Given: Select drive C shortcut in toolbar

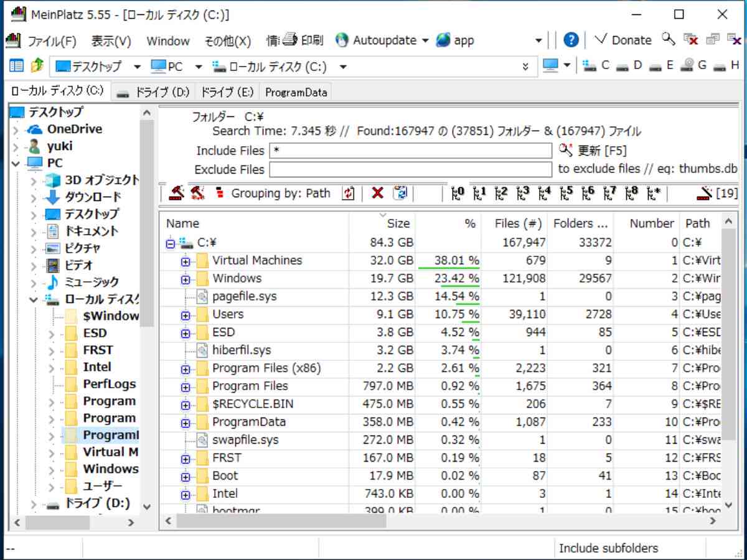Looking at the screenshot, I should coord(596,65).
